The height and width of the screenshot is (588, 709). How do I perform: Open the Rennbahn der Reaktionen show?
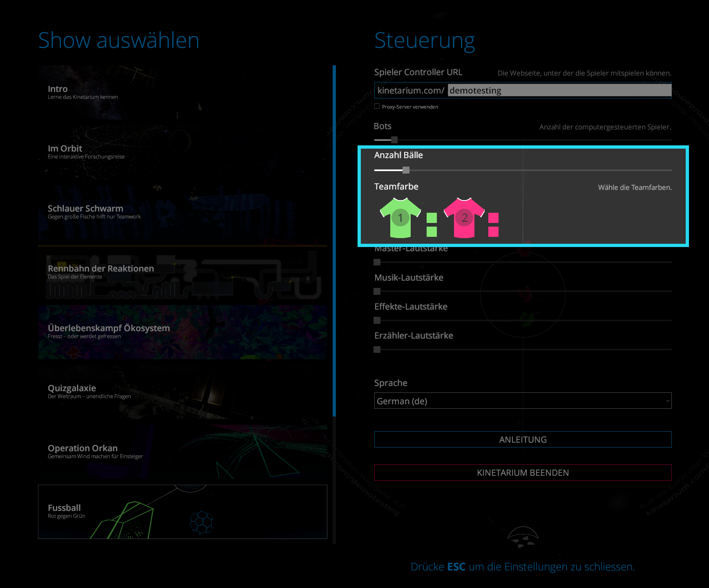[182, 272]
